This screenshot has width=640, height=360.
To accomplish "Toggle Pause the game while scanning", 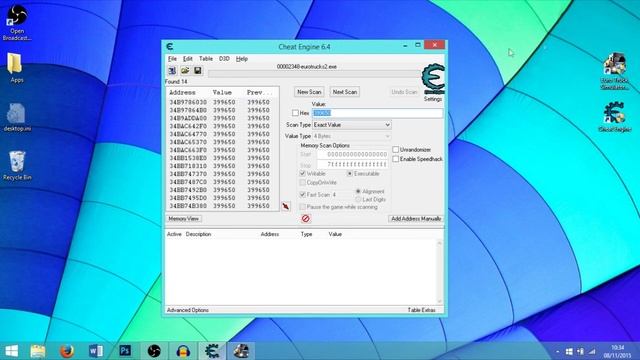I will [302, 207].
